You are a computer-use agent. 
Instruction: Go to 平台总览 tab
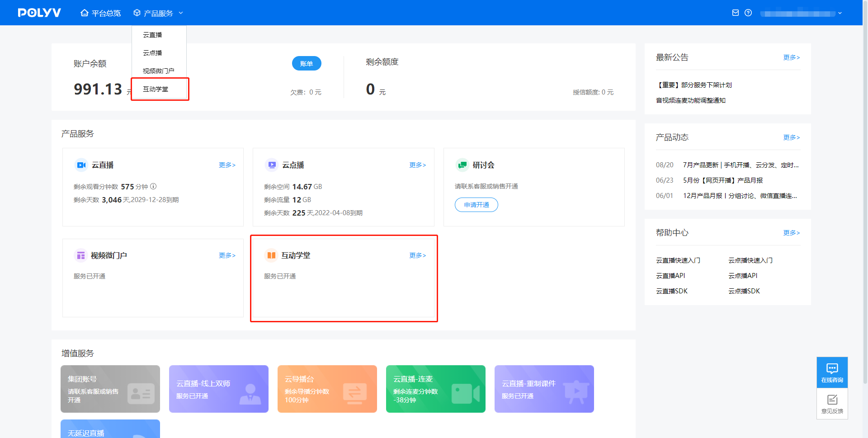tap(101, 13)
